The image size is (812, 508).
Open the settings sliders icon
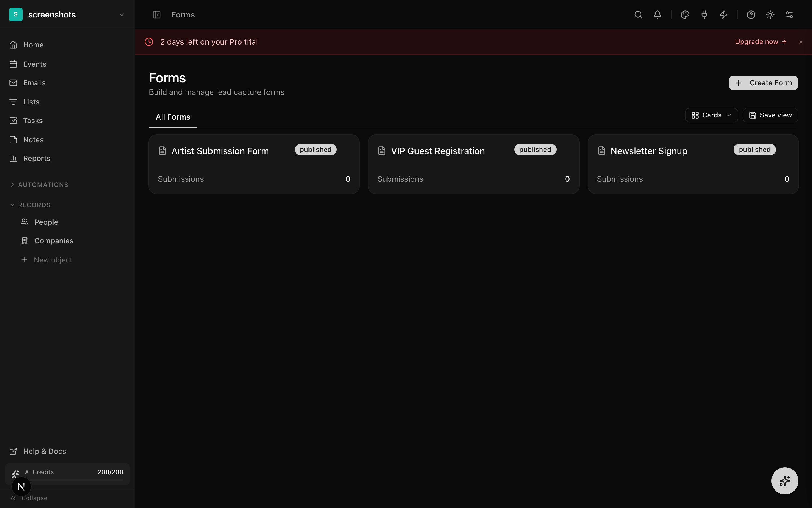pos(789,14)
